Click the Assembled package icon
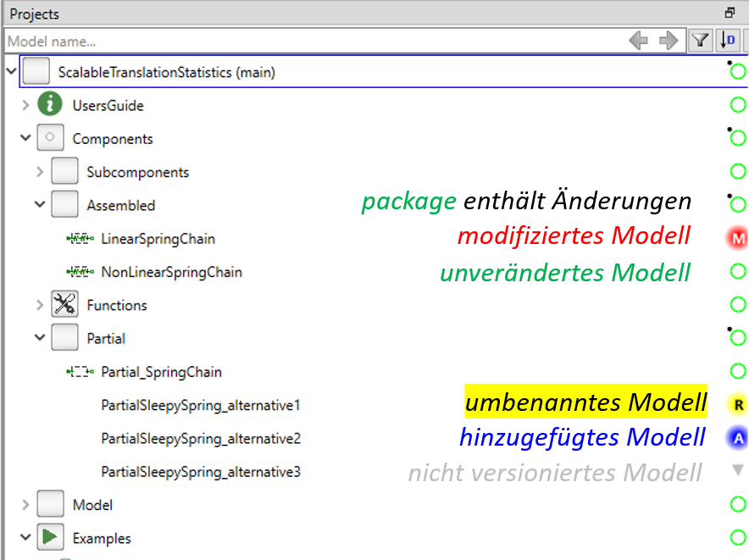749x560 pixels. point(64,204)
